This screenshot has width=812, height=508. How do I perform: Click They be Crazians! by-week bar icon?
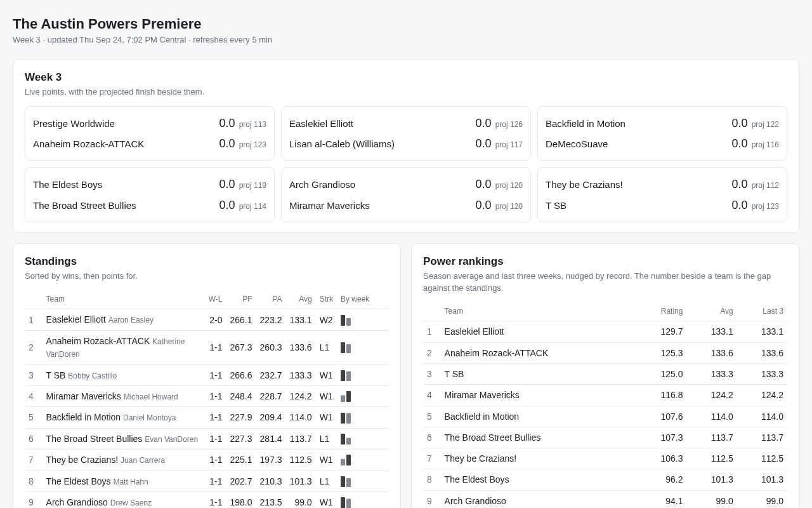click(346, 460)
